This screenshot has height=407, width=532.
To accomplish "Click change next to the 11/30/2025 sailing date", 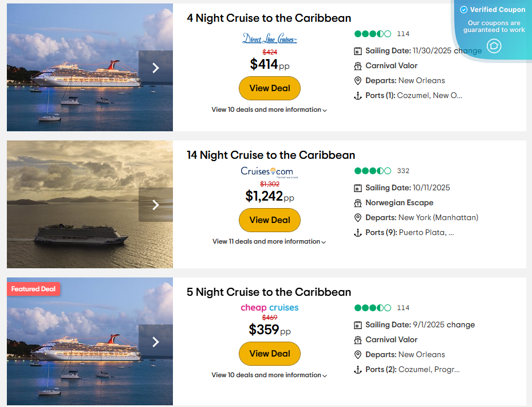I will (x=467, y=51).
